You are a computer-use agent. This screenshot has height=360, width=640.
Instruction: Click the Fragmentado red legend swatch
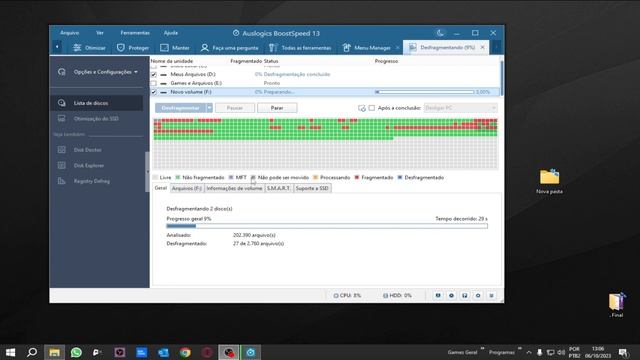[357, 178]
